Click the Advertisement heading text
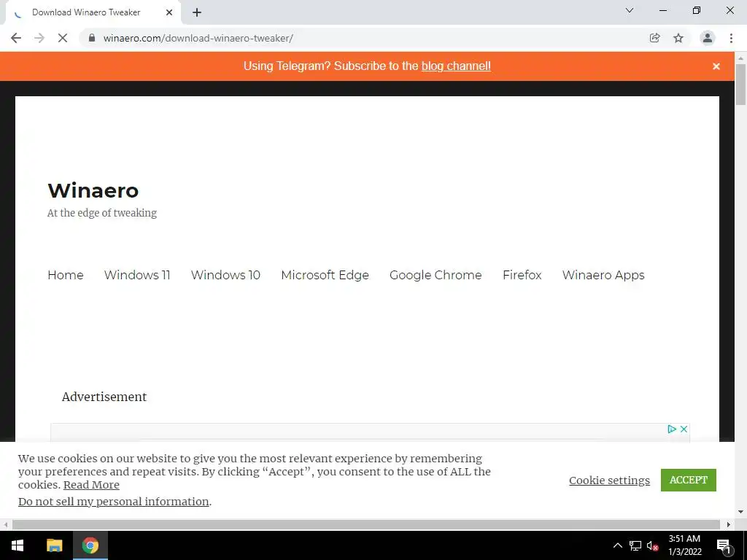 [104, 397]
